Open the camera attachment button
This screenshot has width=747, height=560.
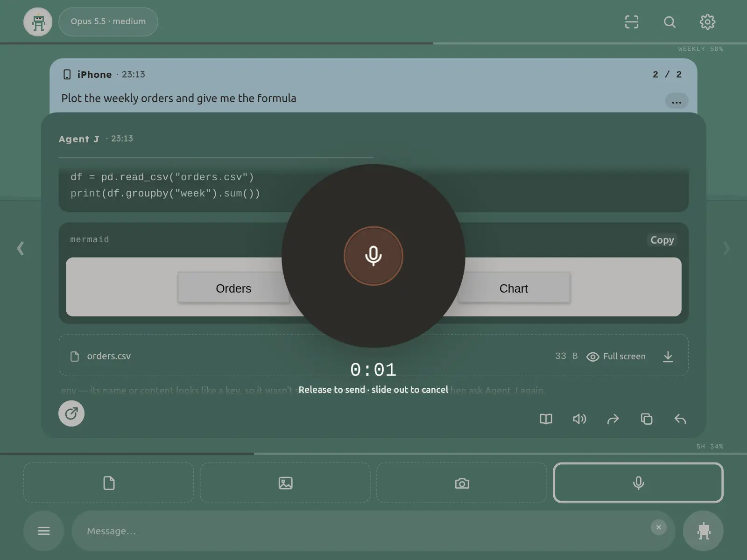pyautogui.click(x=462, y=483)
